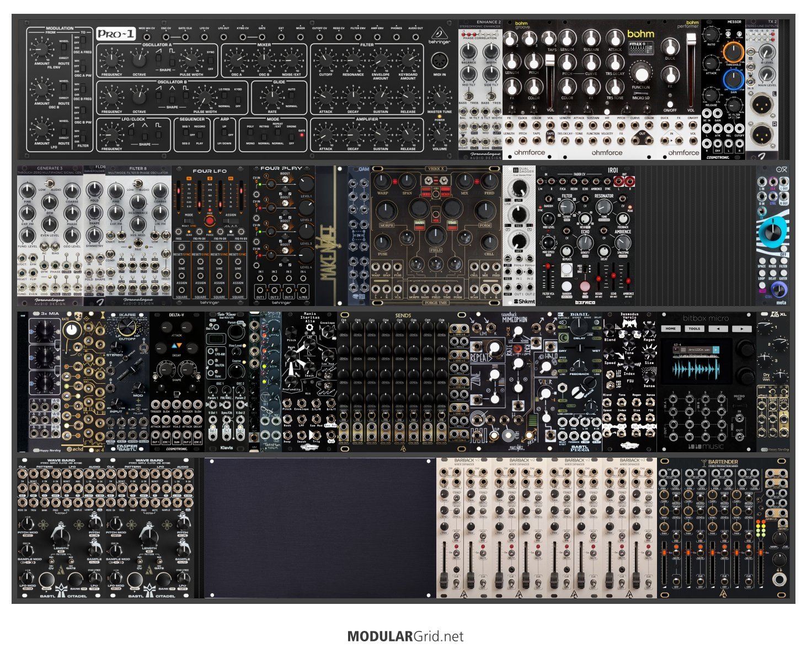This screenshot has width=812, height=648.
Task: Click the blank panel in the bottom row
Action: click(320, 528)
